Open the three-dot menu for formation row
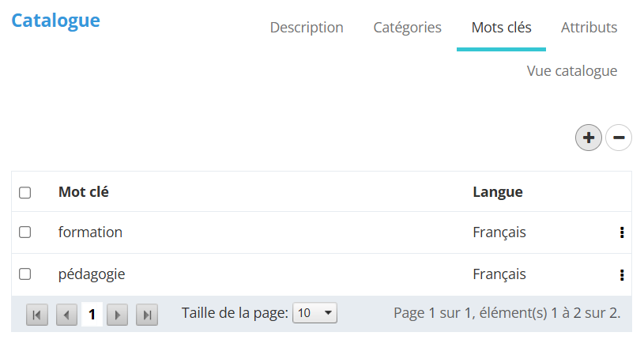 622,232
